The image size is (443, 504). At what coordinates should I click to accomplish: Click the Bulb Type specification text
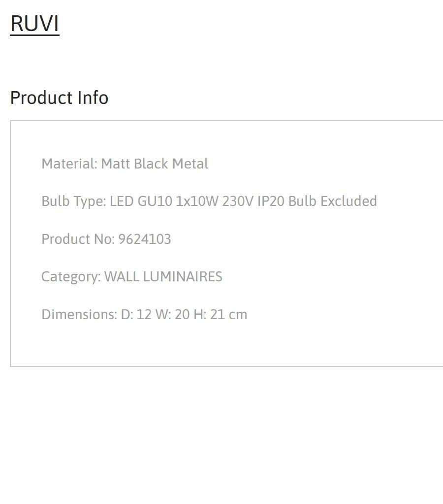pyautogui.click(x=209, y=201)
